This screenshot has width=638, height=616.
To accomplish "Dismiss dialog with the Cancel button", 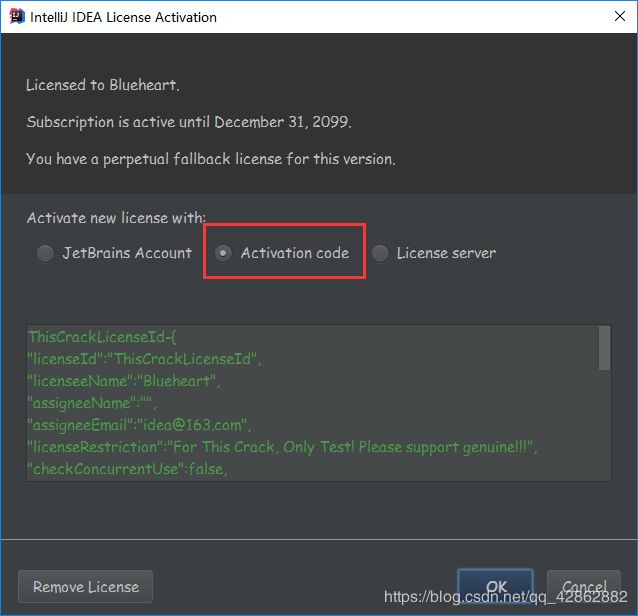I will 584,586.
